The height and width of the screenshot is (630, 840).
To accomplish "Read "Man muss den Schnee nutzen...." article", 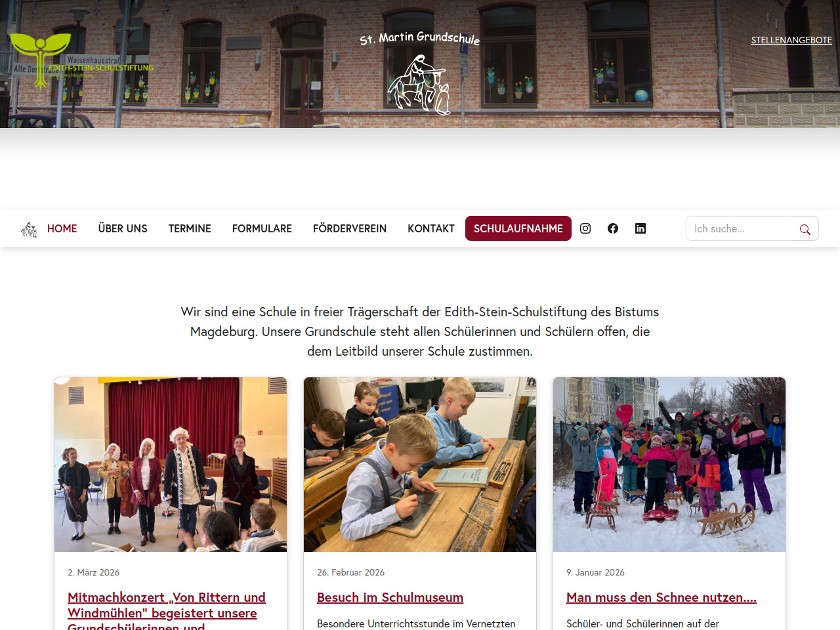I will coord(661,597).
